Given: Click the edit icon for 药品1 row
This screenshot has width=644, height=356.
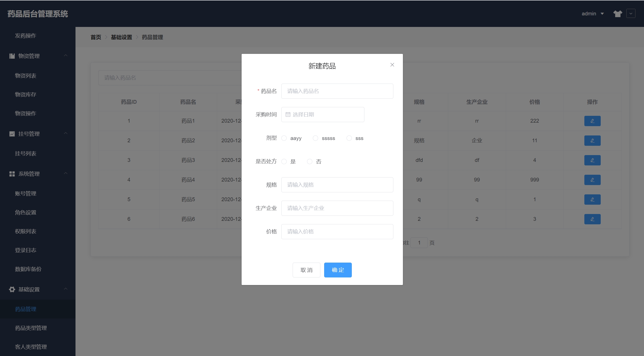Looking at the screenshot, I should (592, 121).
